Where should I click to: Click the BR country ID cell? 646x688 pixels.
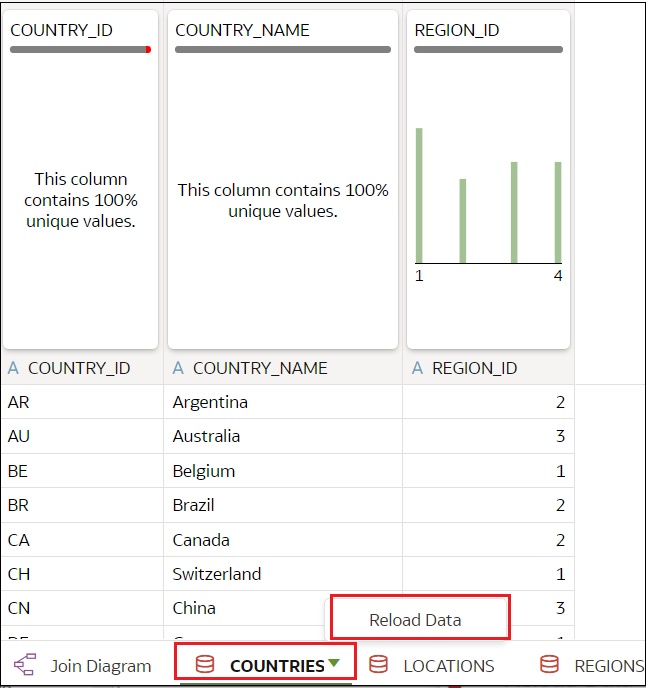[82, 505]
